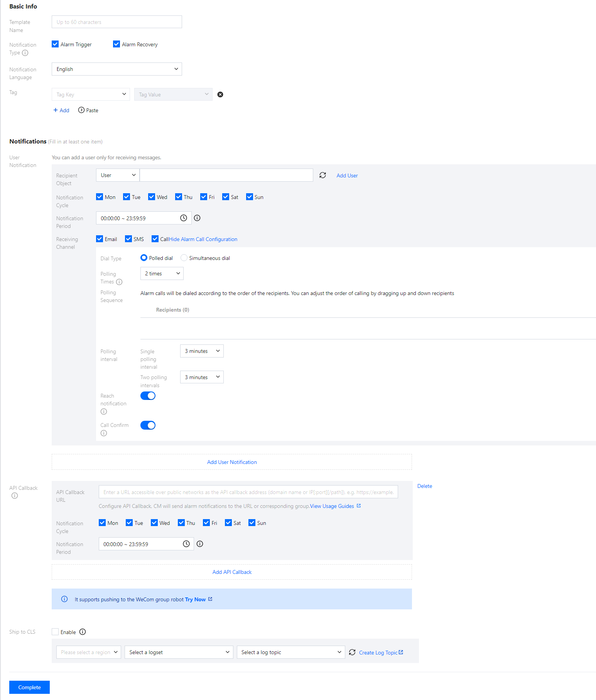596x700 pixels.
Task: Click the Add User link
Action: click(347, 175)
